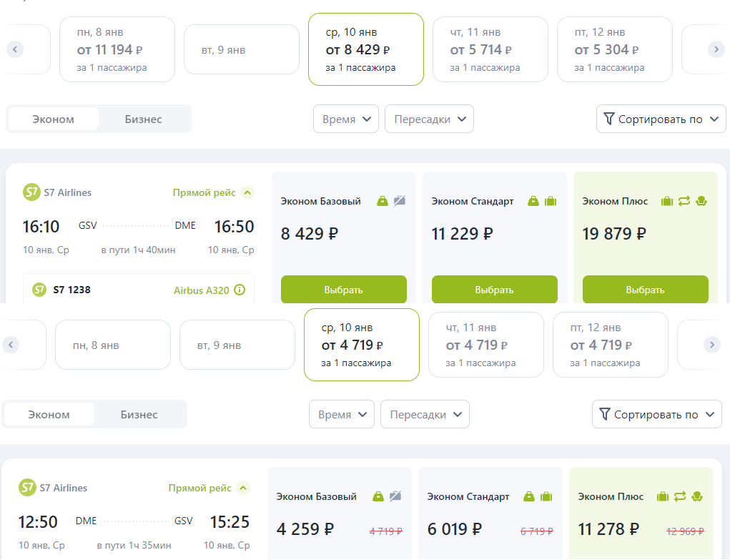Screen dimensions: 730x560
Task: Click the hand-luggage icon on the 4 259 ₽ Эконом Базовый fare
Action: [378, 496]
